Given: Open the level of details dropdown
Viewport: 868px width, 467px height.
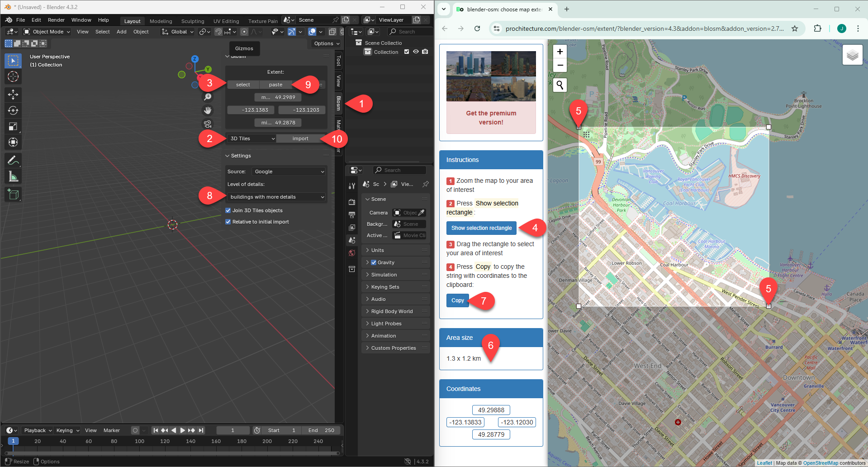Looking at the screenshot, I should 277,197.
